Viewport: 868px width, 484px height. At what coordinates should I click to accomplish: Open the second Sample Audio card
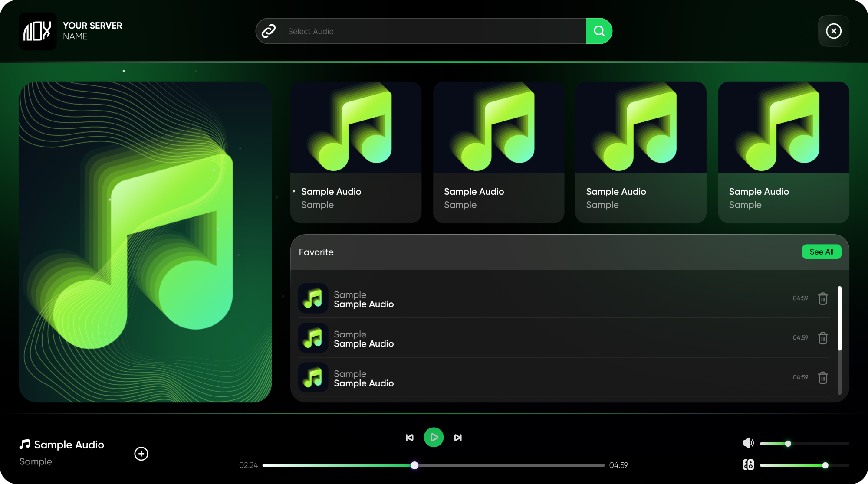click(499, 152)
